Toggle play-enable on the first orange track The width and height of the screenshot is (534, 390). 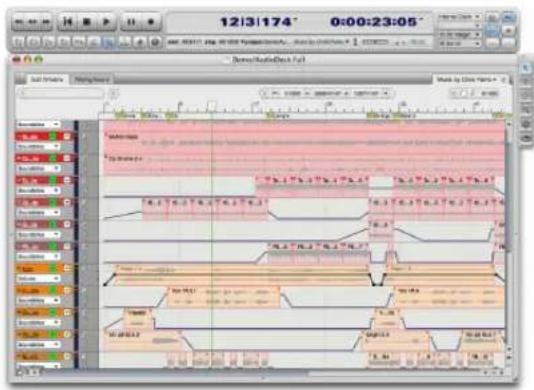click(53, 268)
